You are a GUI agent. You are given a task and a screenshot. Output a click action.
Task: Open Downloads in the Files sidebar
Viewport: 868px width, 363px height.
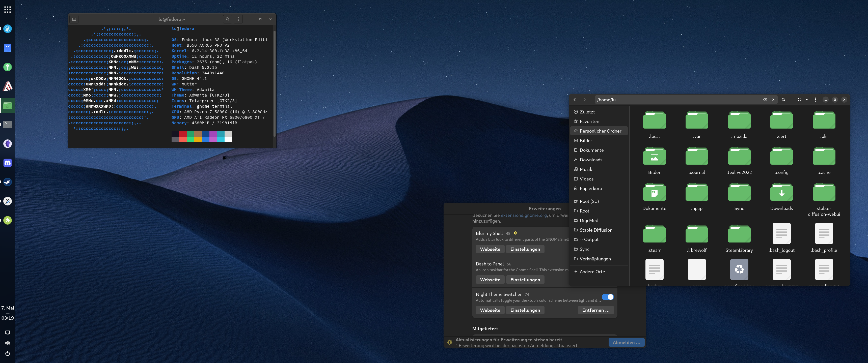[x=599, y=160]
